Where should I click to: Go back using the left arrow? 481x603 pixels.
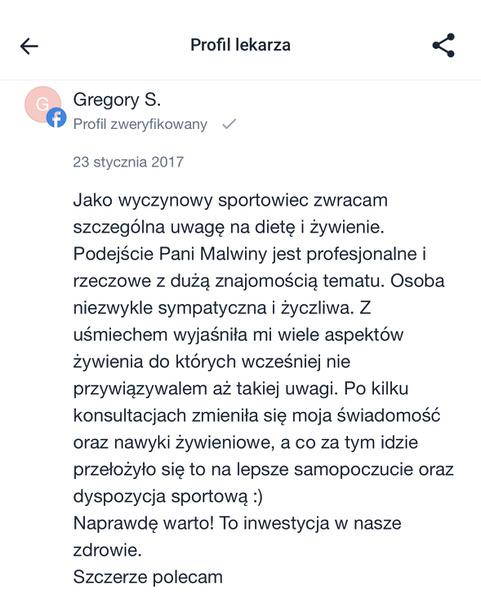pos(29,46)
